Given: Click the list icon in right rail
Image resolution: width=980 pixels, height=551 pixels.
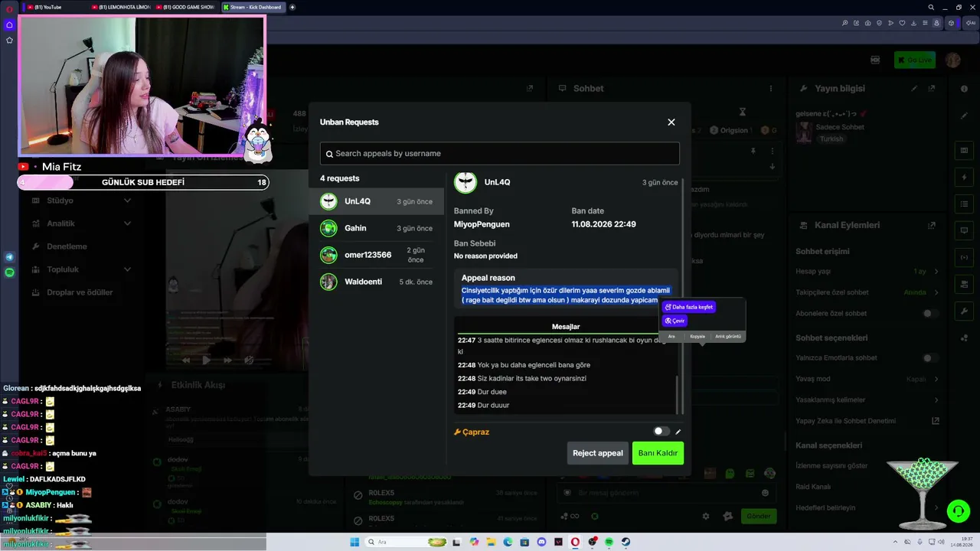Looking at the screenshot, I should coord(964,204).
